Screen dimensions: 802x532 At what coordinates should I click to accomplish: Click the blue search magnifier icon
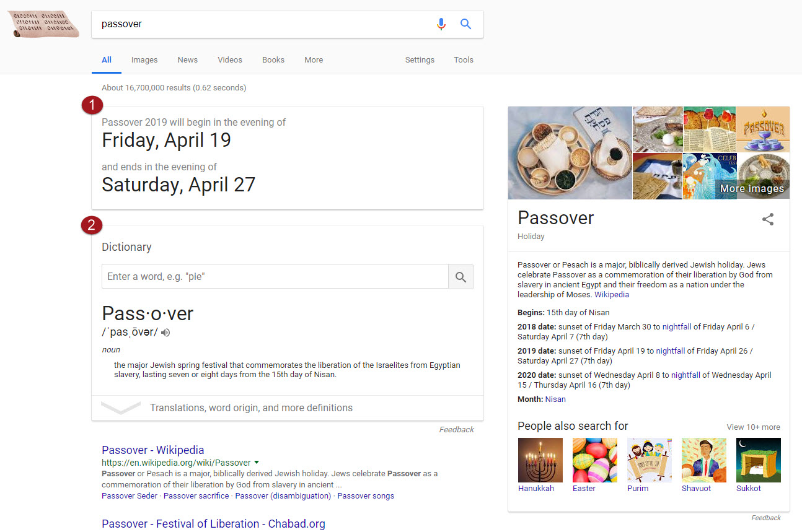(466, 24)
